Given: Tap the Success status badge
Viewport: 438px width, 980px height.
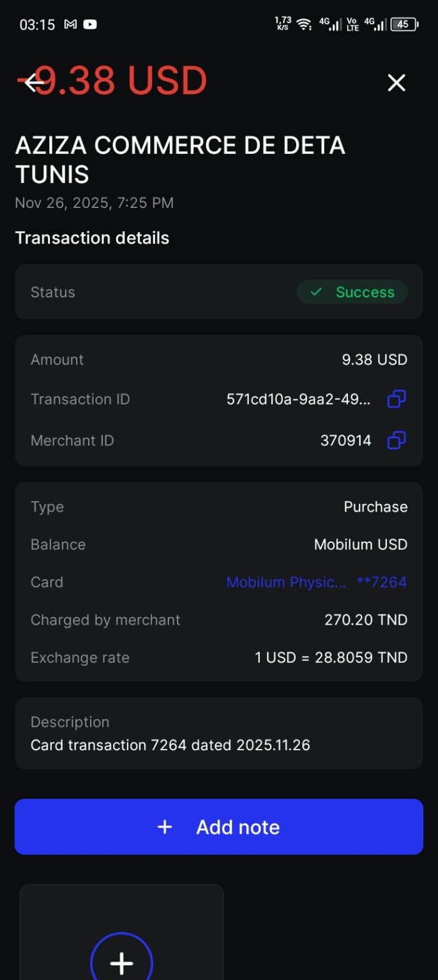Looking at the screenshot, I should point(352,292).
